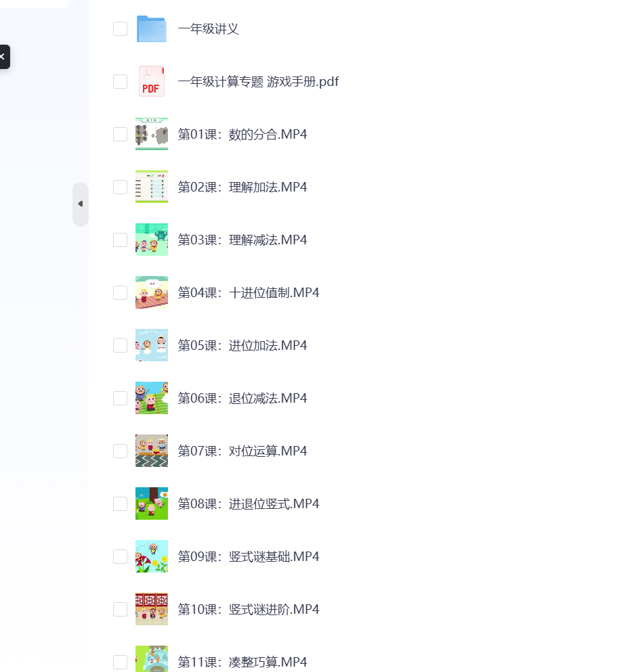
Task: Check the box for 第05课：进位加法.MP4
Action: [x=120, y=345]
